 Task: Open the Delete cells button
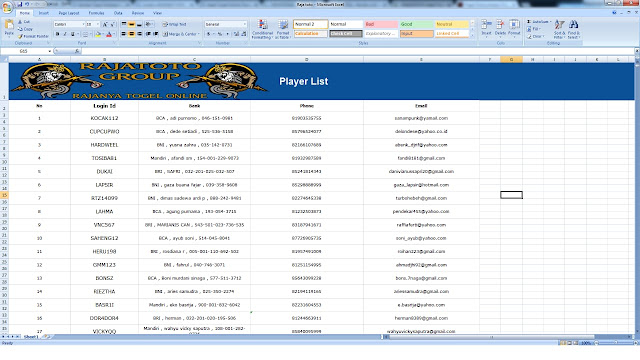point(500,28)
